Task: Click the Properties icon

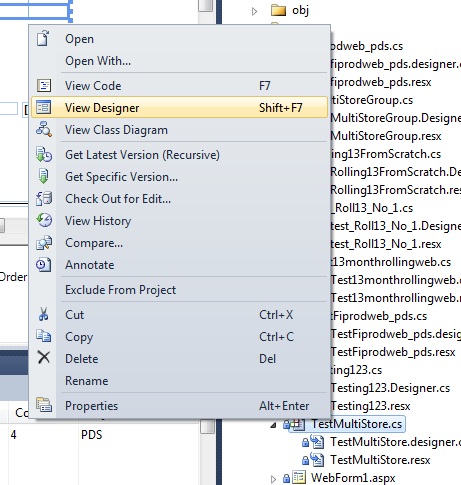Action: [44, 405]
